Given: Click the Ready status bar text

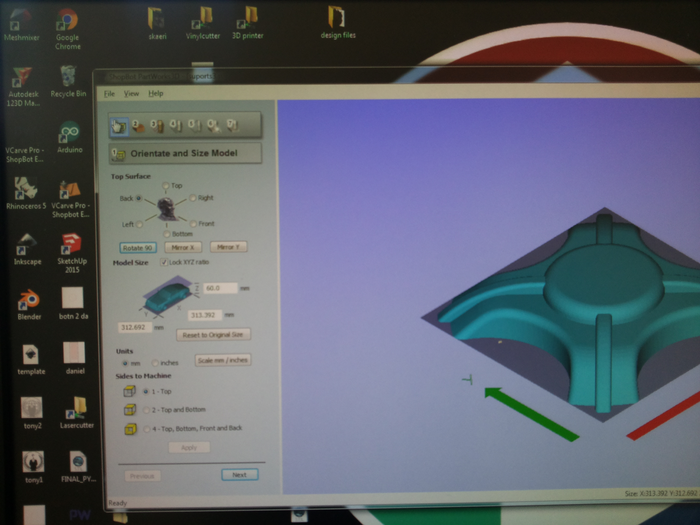Looking at the screenshot, I should point(117,503).
